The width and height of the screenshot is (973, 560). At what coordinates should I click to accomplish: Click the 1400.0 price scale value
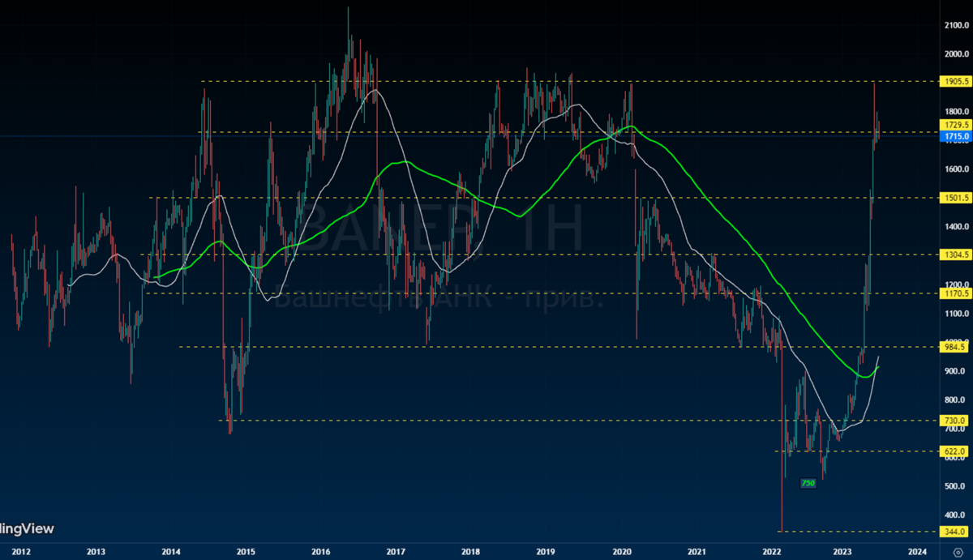click(957, 227)
